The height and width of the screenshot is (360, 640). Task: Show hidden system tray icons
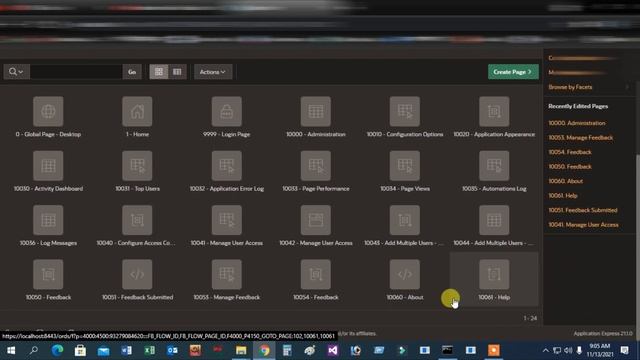coord(545,350)
